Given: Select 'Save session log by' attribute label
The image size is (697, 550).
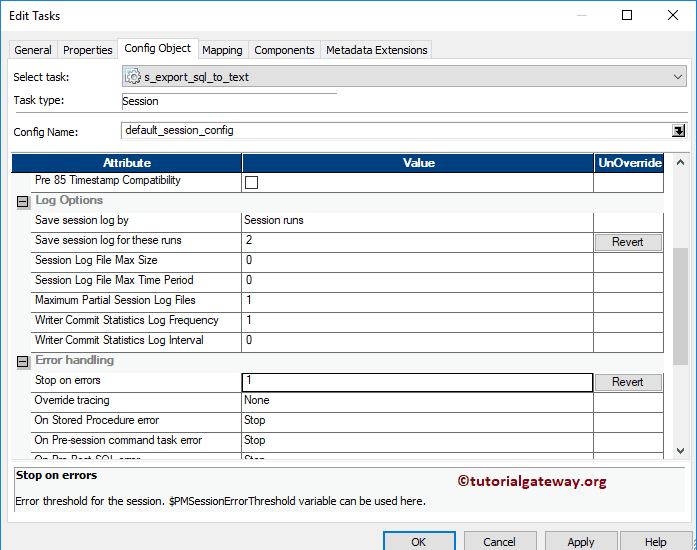Looking at the screenshot, I should 82,220.
